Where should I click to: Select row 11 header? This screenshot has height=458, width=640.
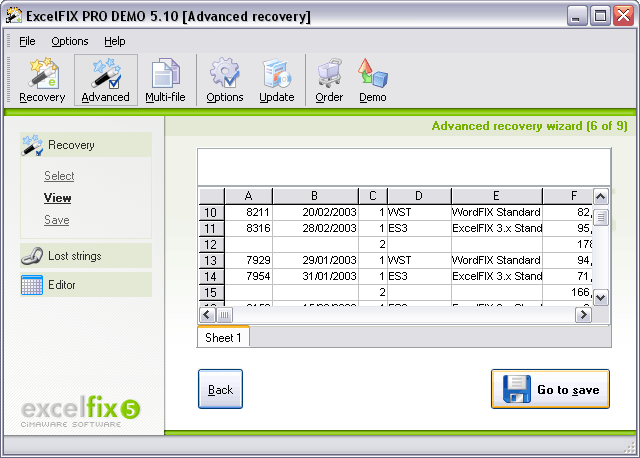[211, 228]
